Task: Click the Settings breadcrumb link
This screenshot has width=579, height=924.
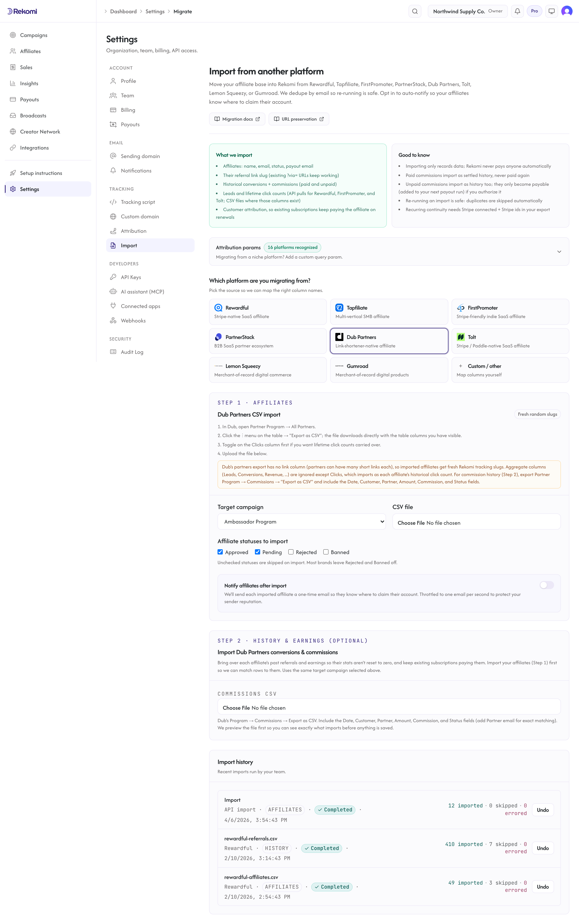Action: point(155,11)
